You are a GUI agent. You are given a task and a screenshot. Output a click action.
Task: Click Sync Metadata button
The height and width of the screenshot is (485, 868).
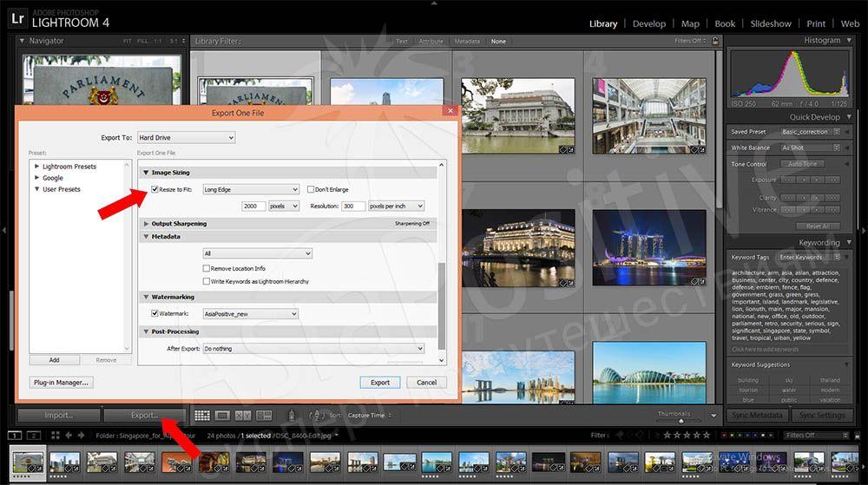(x=757, y=415)
